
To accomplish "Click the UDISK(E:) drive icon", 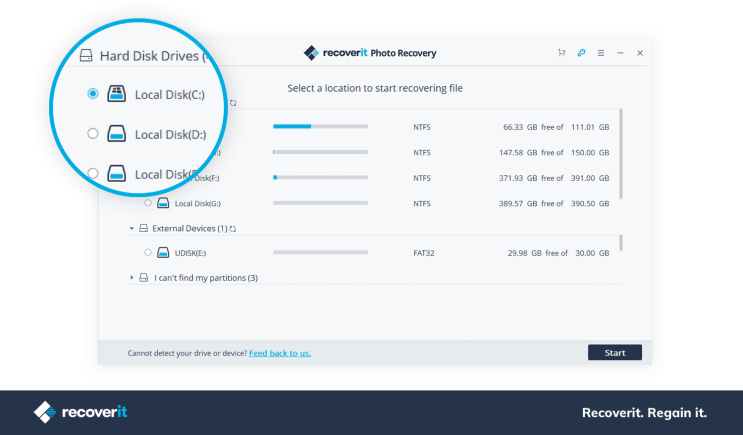I will click(x=162, y=253).
